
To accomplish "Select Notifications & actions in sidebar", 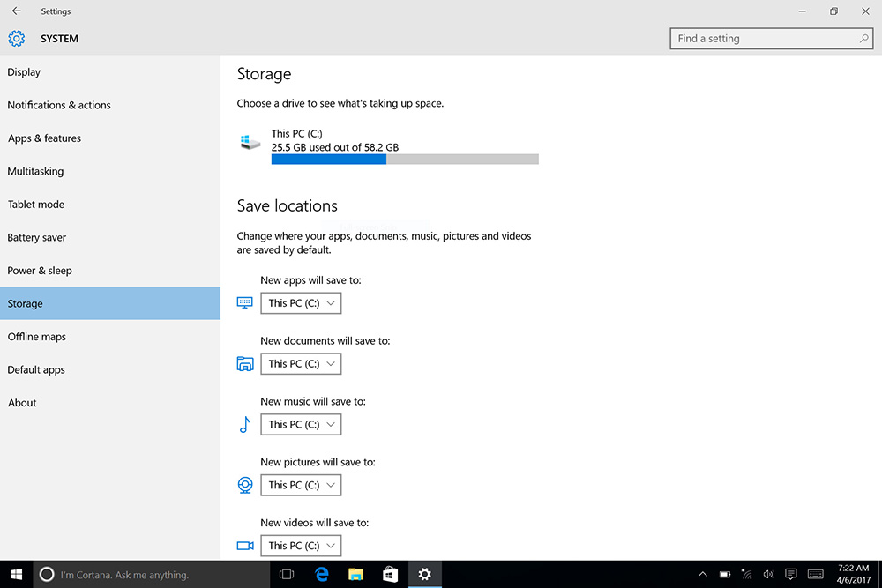I will coord(110,105).
